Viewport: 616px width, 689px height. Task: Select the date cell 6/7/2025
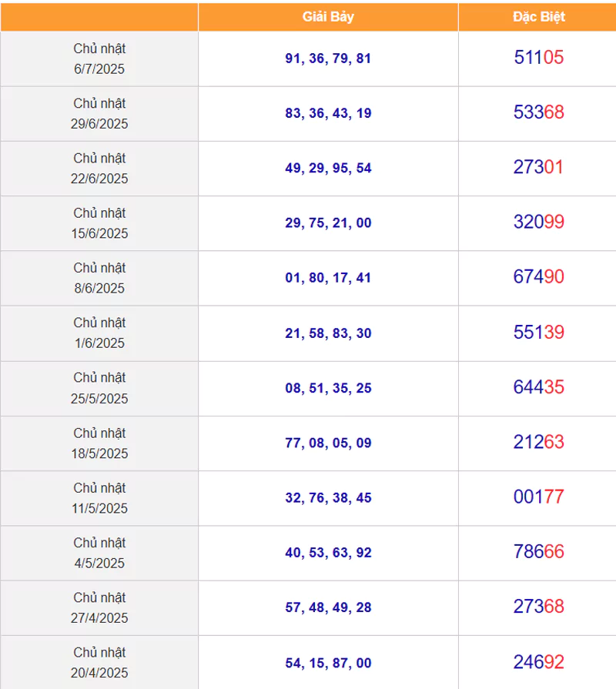(99, 59)
